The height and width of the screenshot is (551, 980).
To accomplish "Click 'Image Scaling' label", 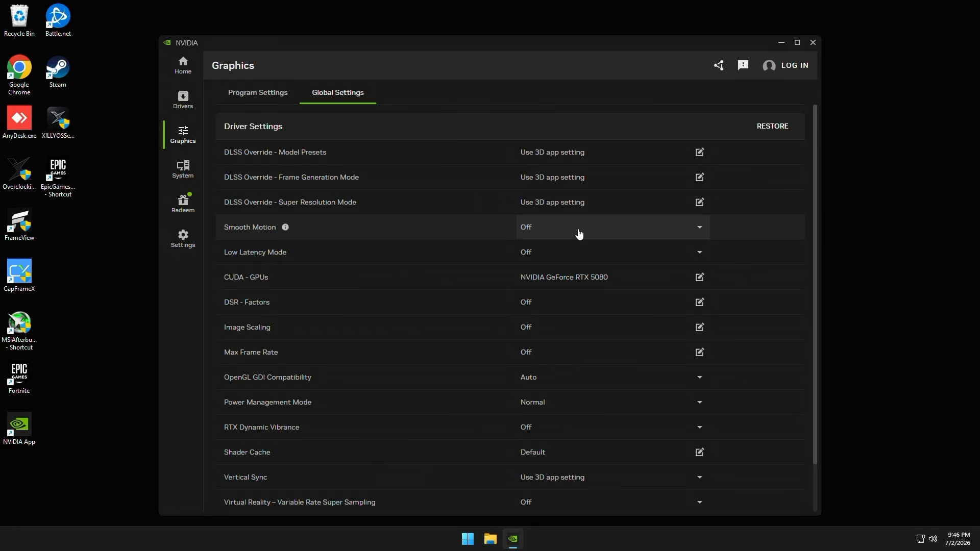I will (x=247, y=327).
